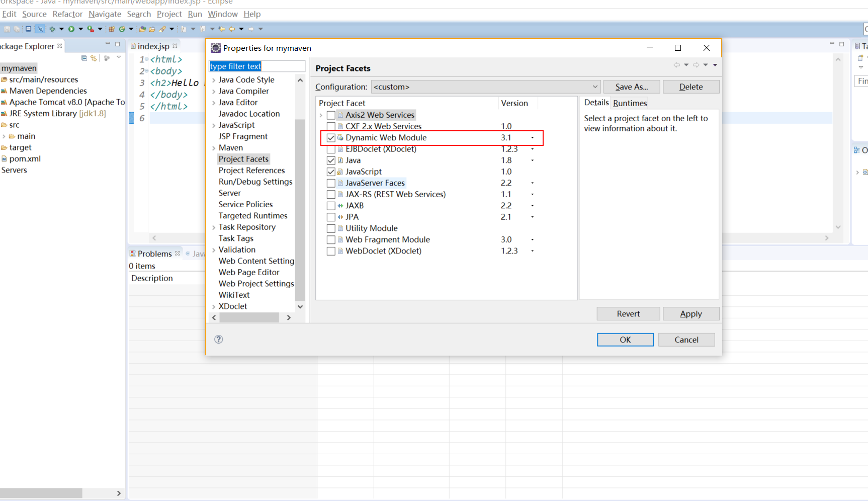Toggle Link with Editor in Package Explorer
Screen dimensions: 868x501
click(x=94, y=58)
